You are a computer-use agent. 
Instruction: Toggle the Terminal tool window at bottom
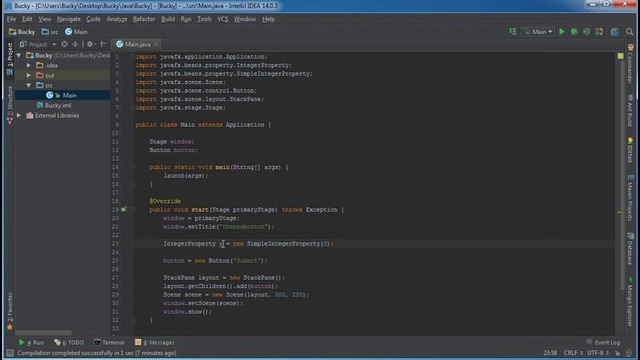coord(109,342)
